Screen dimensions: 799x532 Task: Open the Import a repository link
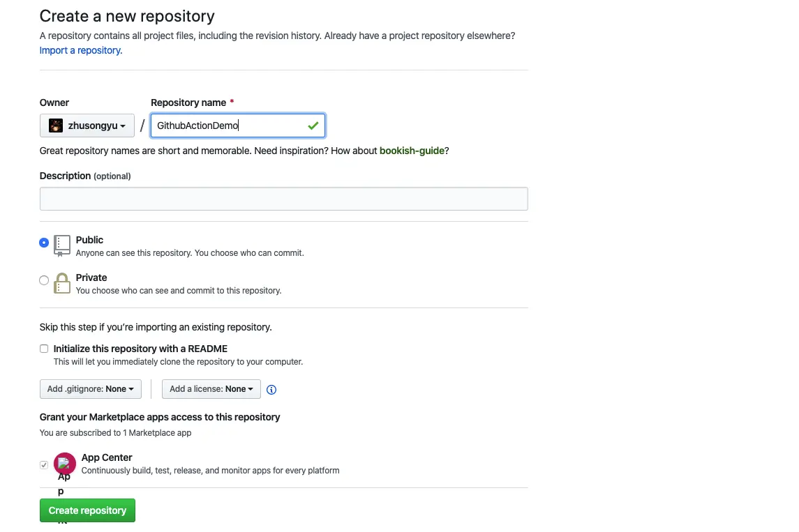[80, 50]
